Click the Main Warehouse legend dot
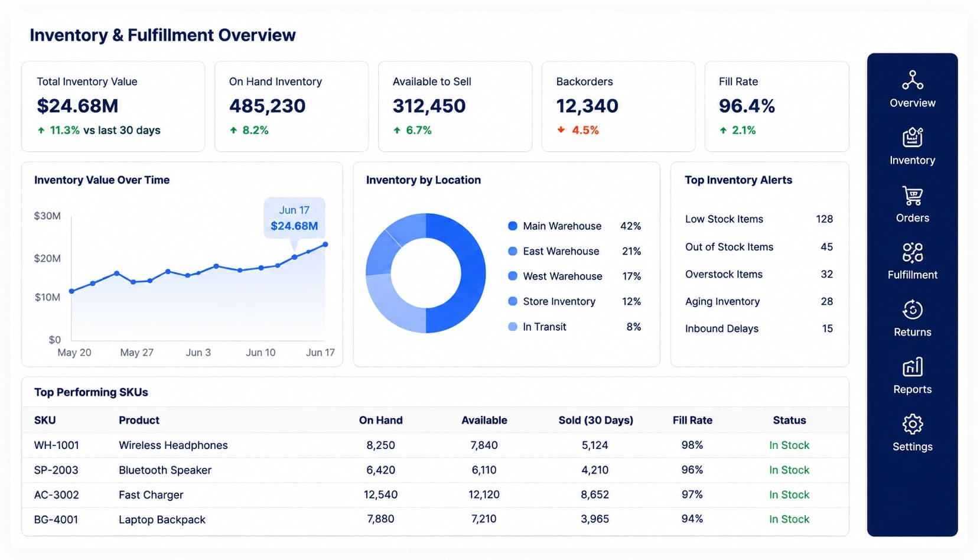Image resolution: width=980 pixels, height=560 pixels. [x=513, y=226]
